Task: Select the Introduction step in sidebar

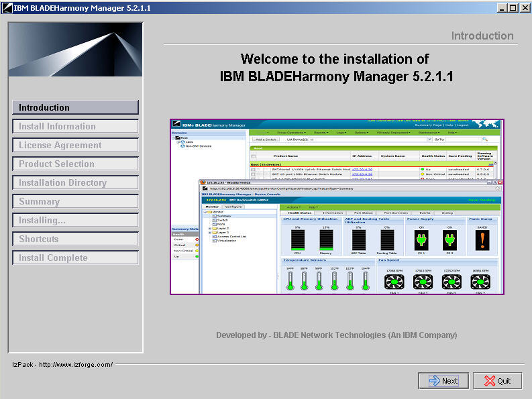Action: pos(75,107)
